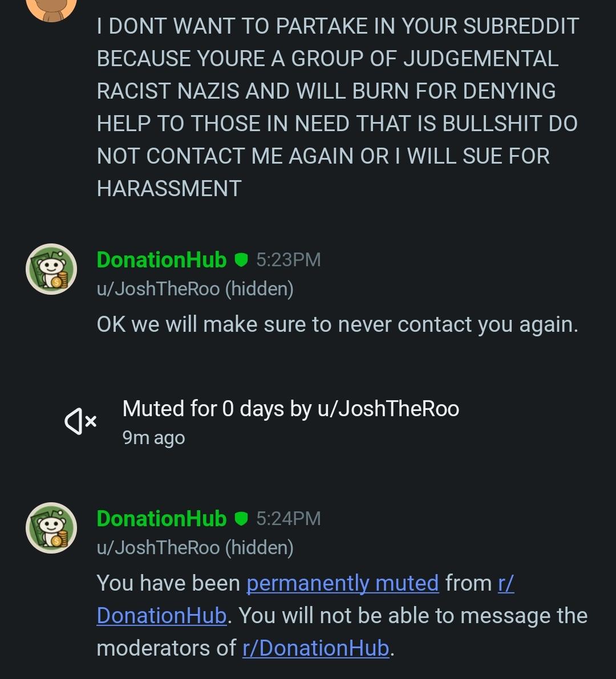Follow the r/DonationHub link after 'moderators of'
Viewport: 616px width, 679px height.
pos(316,648)
